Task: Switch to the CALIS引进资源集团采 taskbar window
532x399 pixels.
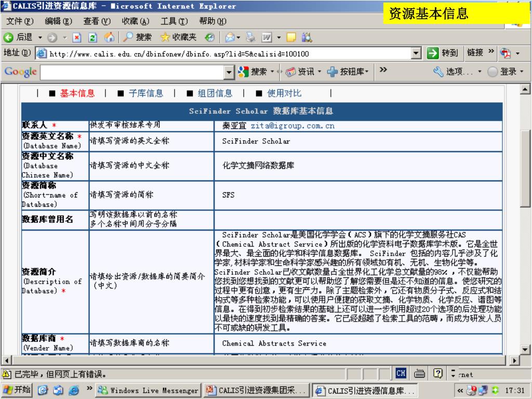Action: 257,391
